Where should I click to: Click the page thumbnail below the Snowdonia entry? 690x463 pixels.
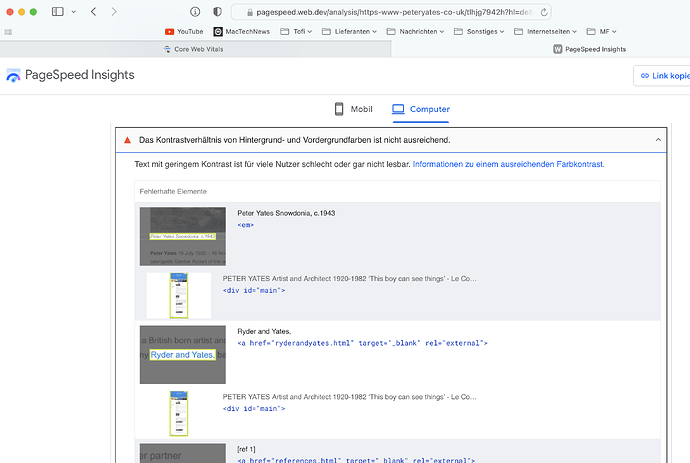[x=179, y=295]
